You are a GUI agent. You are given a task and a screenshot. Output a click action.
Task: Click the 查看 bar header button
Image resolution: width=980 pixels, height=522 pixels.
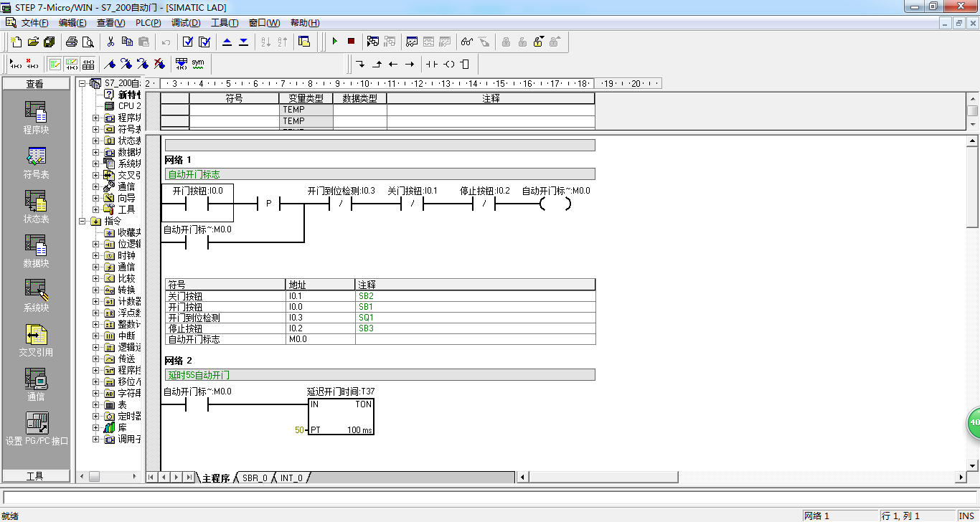(36, 84)
